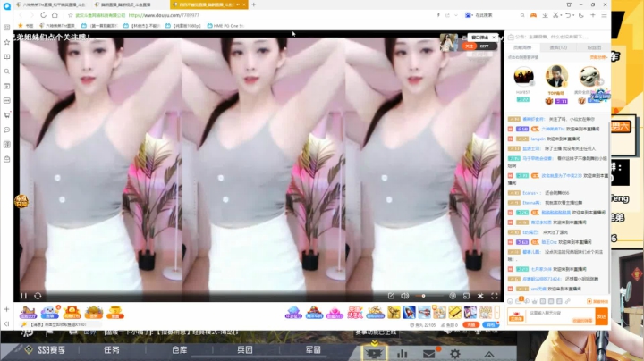This screenshot has width=644, height=361.
Task: Open the game controller icon in browser toolbar
Action: tap(533, 15)
